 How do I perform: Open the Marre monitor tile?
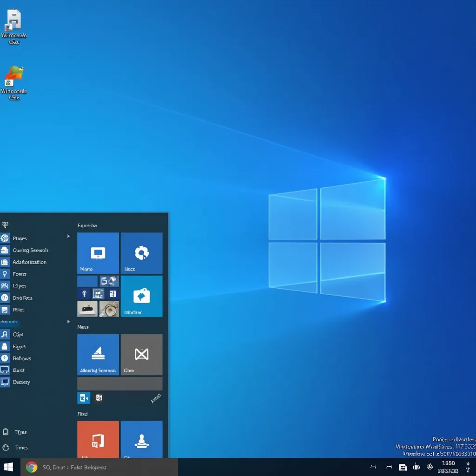[x=98, y=253]
